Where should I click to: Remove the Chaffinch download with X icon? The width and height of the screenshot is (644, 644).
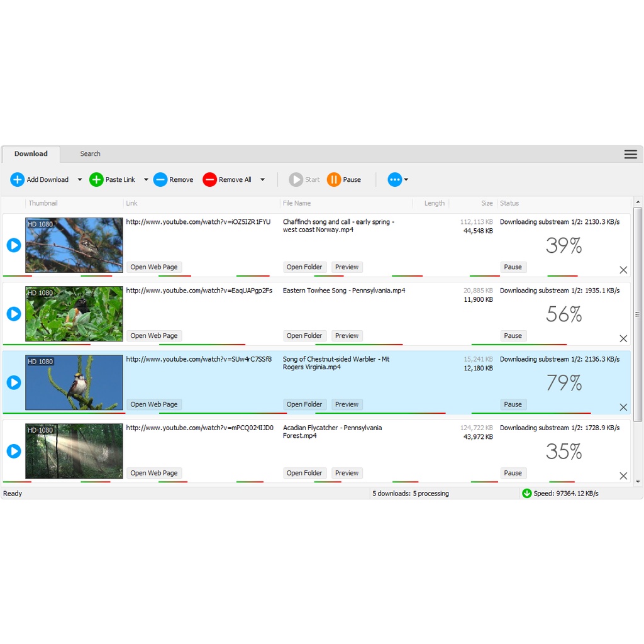623,270
